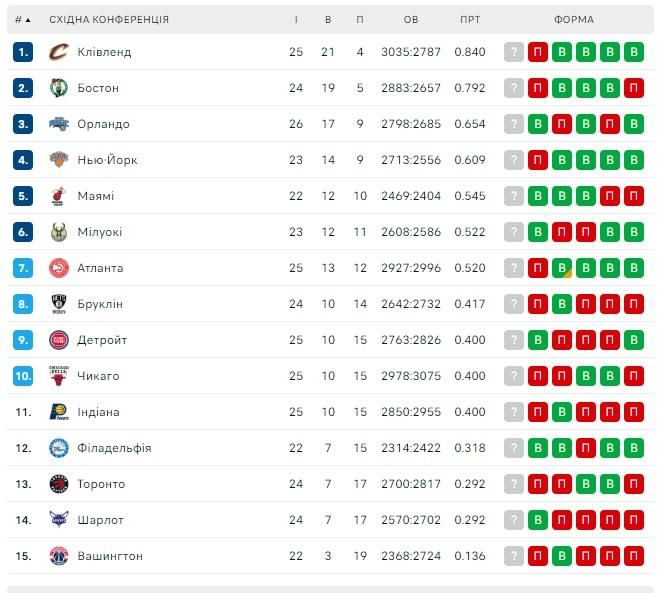Open the Miami Heat logo icon
665x593 pixels.
coord(59,196)
